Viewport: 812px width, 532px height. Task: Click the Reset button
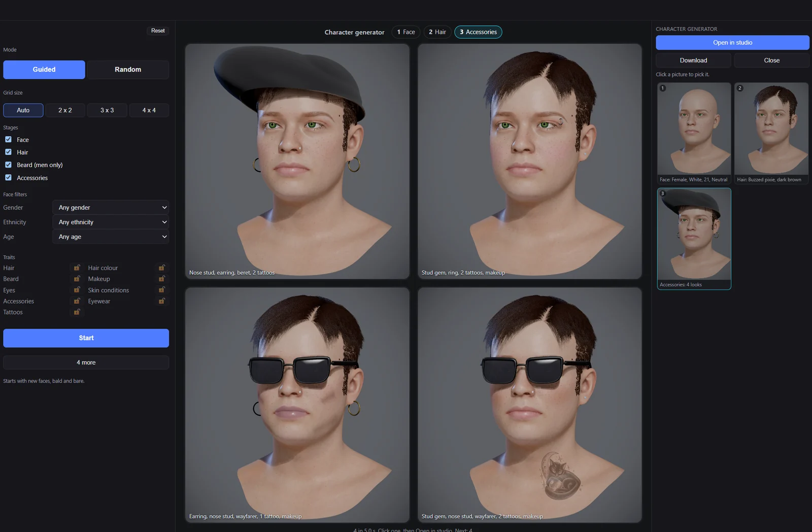(158, 30)
